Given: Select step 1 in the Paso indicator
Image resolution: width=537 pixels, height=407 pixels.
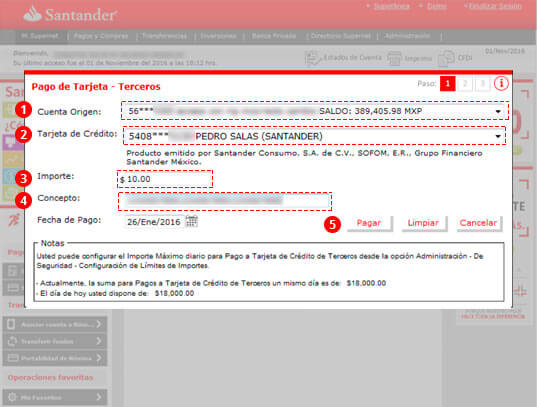Looking at the screenshot, I should 447,84.
